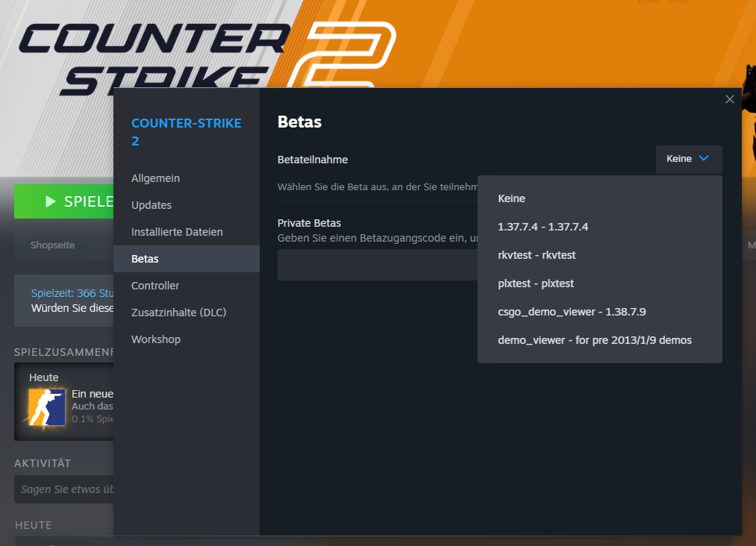Select the Betas sidebar entry
The width and height of the screenshot is (756, 546).
(187, 259)
